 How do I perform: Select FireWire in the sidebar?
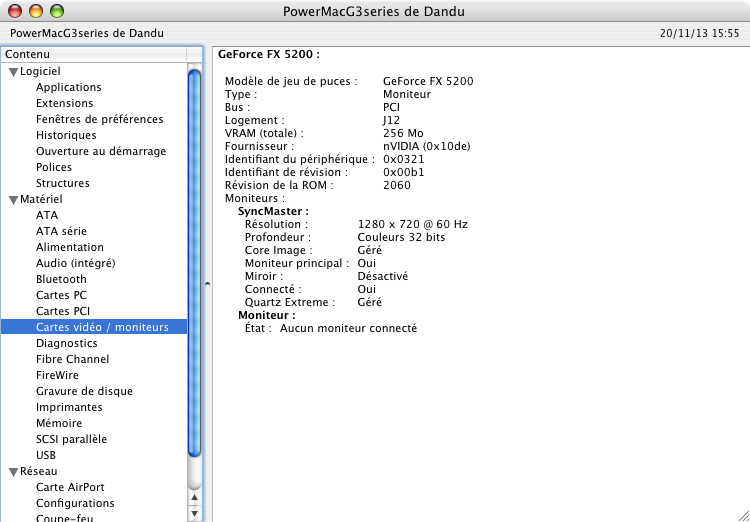pos(57,376)
